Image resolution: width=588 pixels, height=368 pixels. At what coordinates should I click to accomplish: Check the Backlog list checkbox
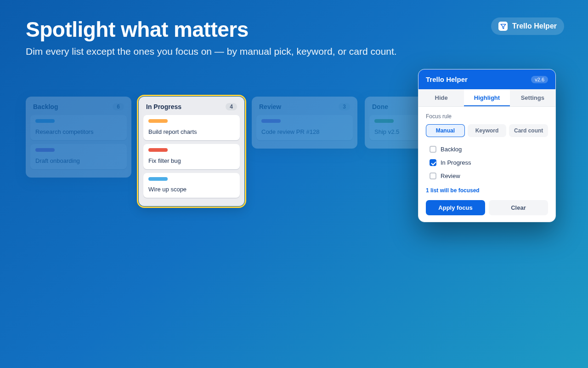coord(433,149)
